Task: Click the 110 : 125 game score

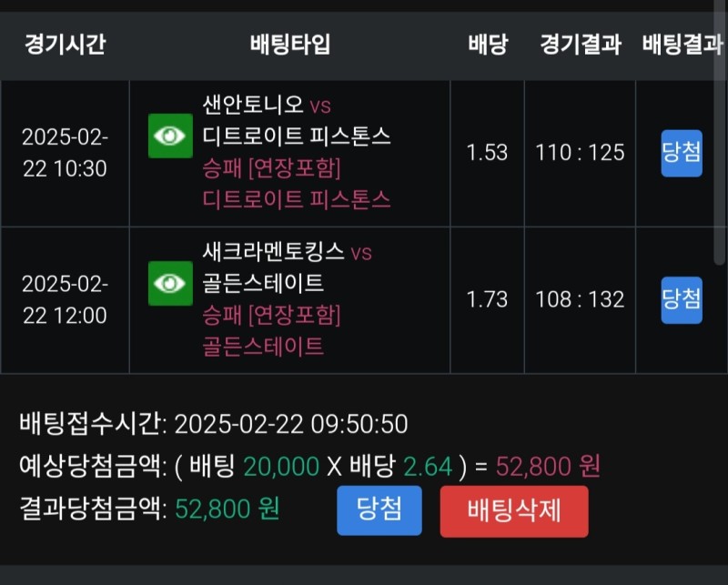Action: tap(581, 153)
